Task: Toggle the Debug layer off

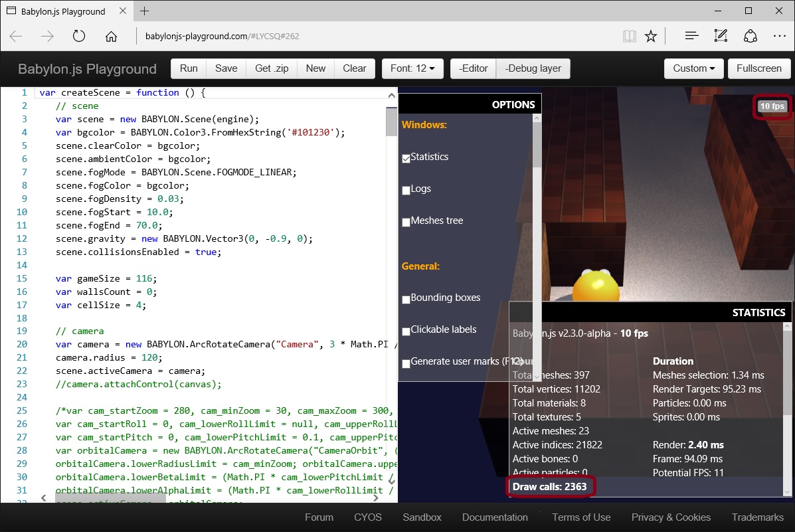Action: (x=533, y=68)
